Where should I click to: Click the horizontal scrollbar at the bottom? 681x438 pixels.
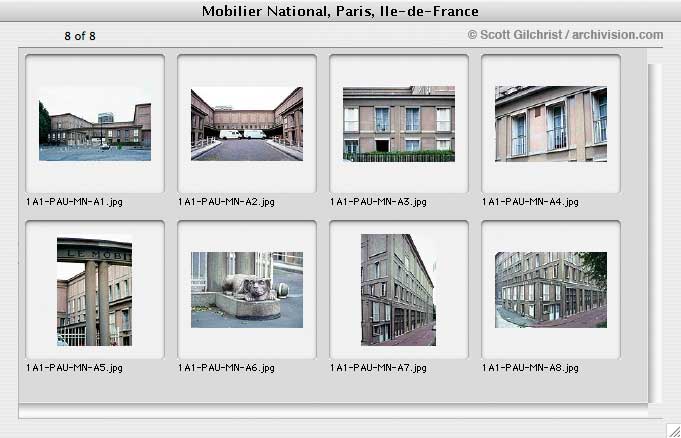pos(333,411)
